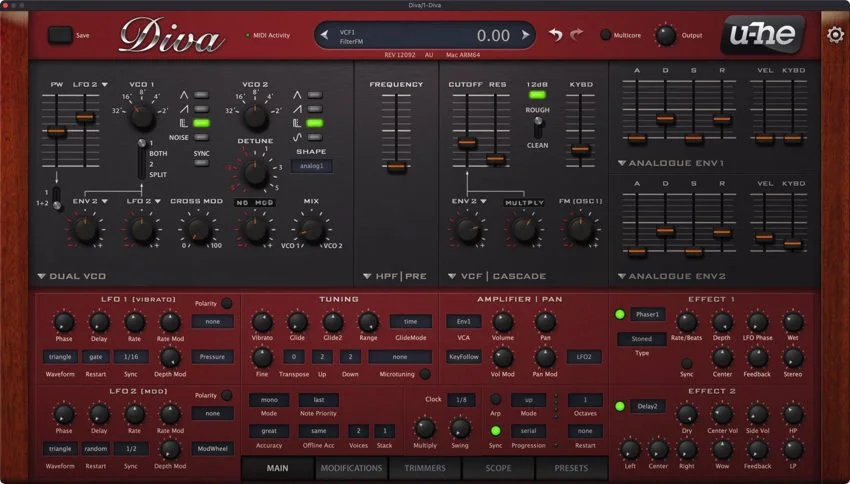
Task: Open the VCO 2 Shape analog1 dropdown
Action: click(x=312, y=166)
